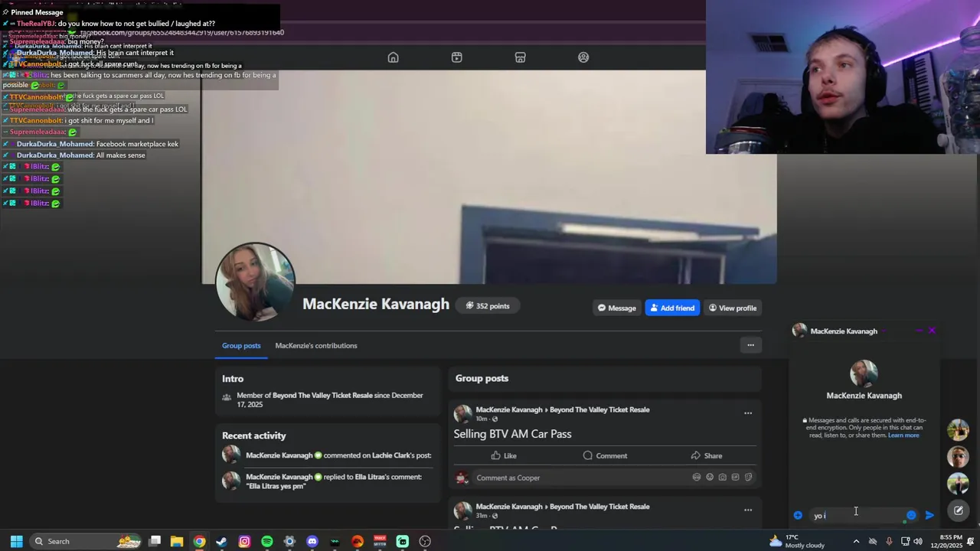
Task: Switch to MacKenzie's contributions tab
Action: tap(316, 345)
